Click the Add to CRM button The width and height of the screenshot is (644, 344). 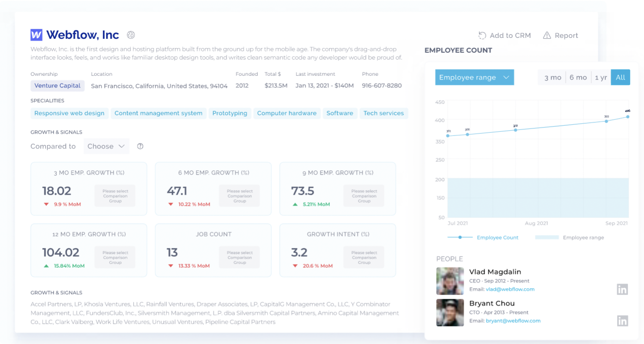coord(504,36)
